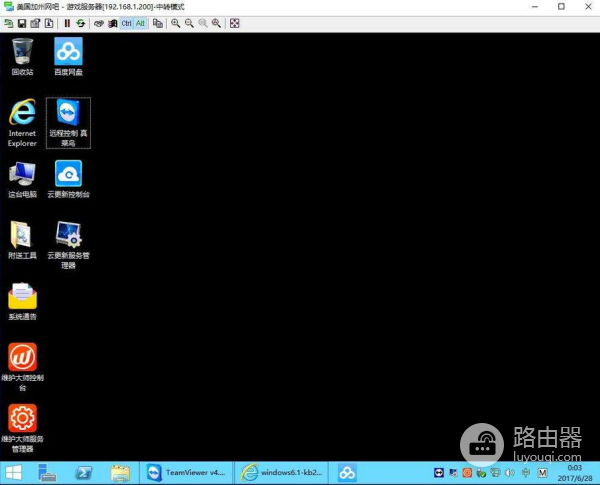
Task: Toggle full screen mode in viewer toolbar
Action: point(234,22)
